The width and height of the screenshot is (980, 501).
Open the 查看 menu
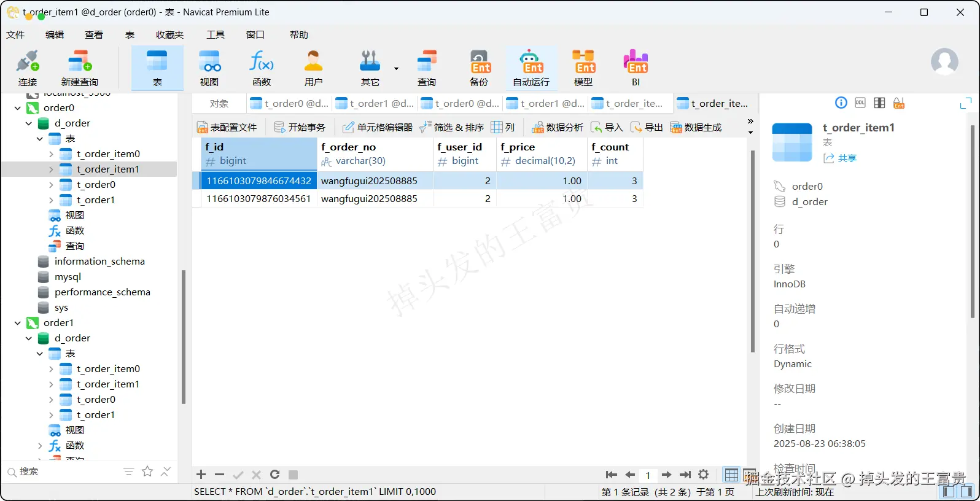(94, 35)
